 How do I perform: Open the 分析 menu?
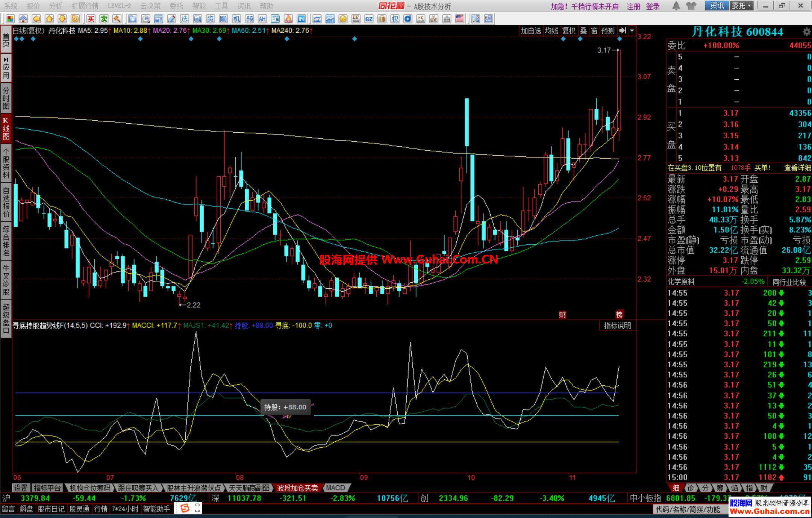[56, 6]
